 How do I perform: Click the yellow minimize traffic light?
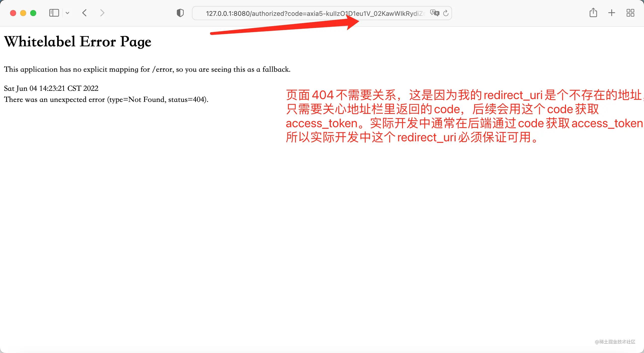click(x=23, y=13)
